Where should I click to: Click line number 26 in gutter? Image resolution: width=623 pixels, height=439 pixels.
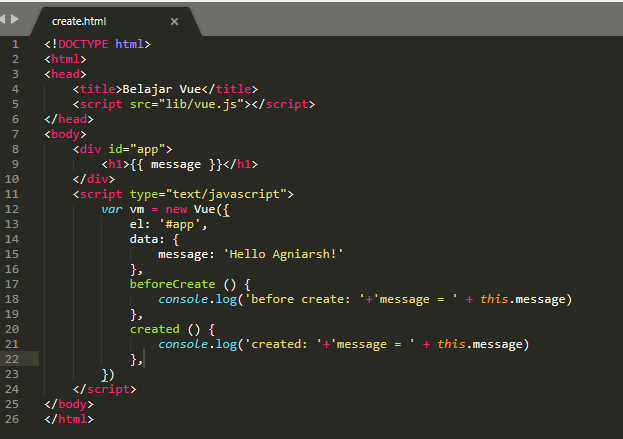tap(12, 419)
